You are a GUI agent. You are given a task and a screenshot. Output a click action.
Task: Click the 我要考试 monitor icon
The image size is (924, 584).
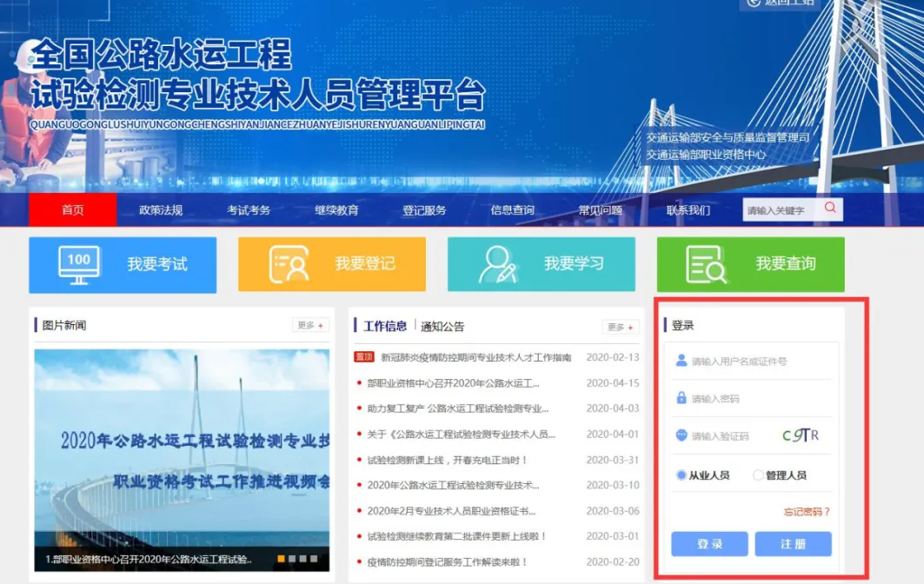(x=79, y=264)
